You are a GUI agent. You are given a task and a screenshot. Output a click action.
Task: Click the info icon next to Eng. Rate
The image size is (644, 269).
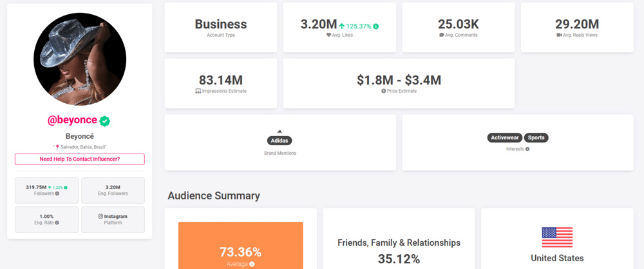[x=57, y=223]
